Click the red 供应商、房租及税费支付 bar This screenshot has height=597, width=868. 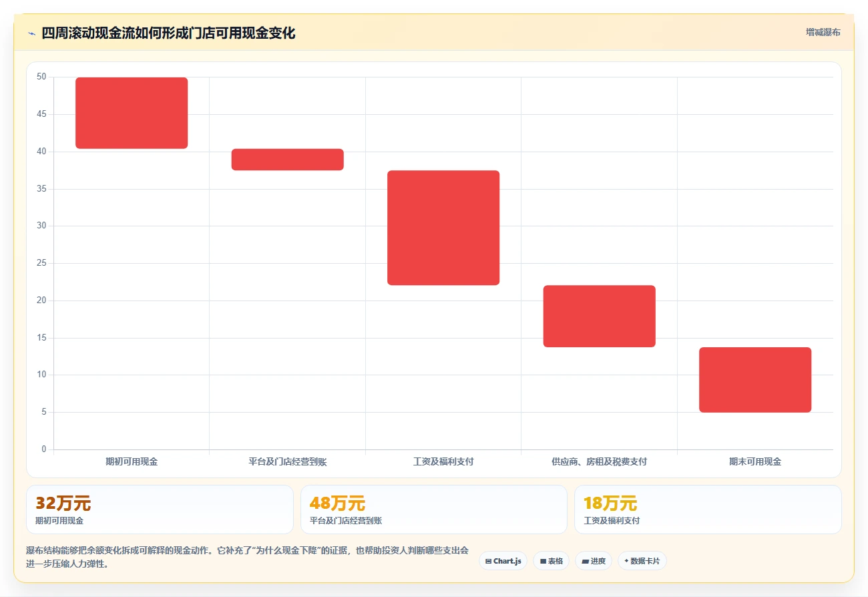(x=600, y=317)
